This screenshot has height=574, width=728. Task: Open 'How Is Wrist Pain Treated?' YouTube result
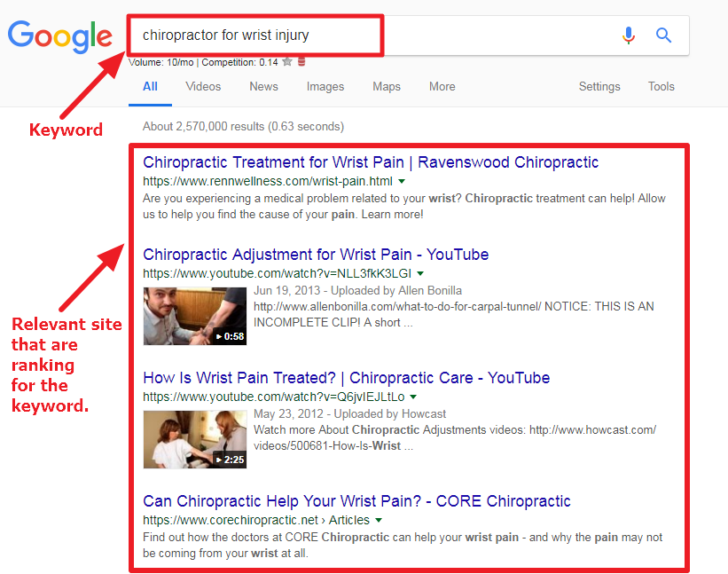(347, 378)
